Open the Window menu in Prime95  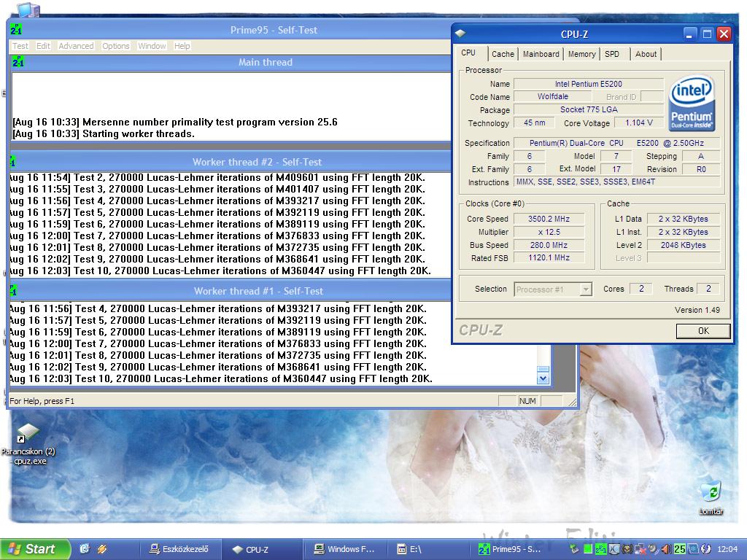click(152, 46)
